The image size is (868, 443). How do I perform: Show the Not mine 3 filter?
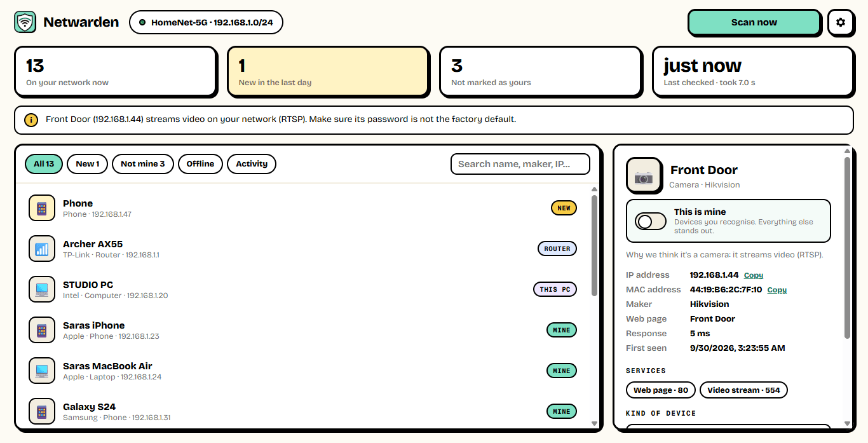143,164
